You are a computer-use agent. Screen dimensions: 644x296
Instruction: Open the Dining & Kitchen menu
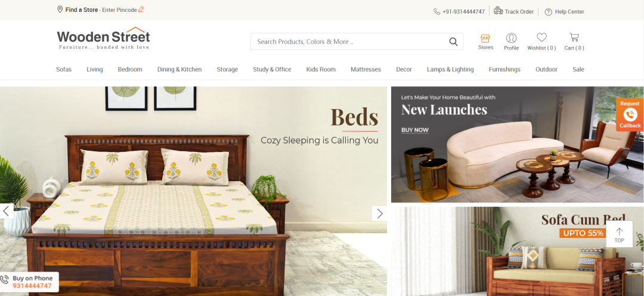pos(179,69)
